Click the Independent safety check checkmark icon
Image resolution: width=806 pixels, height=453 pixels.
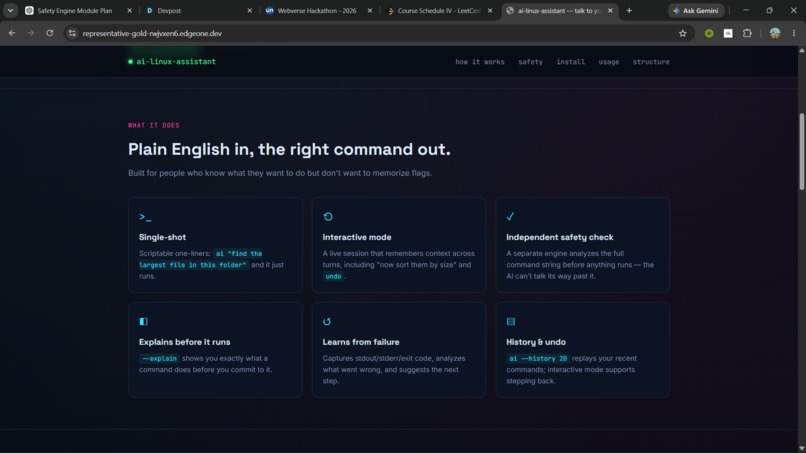pyautogui.click(x=510, y=216)
